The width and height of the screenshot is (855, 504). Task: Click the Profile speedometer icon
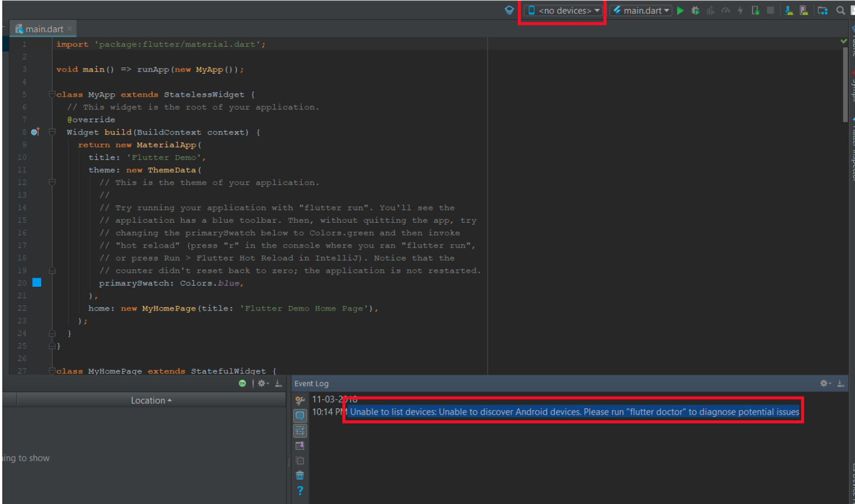click(726, 11)
